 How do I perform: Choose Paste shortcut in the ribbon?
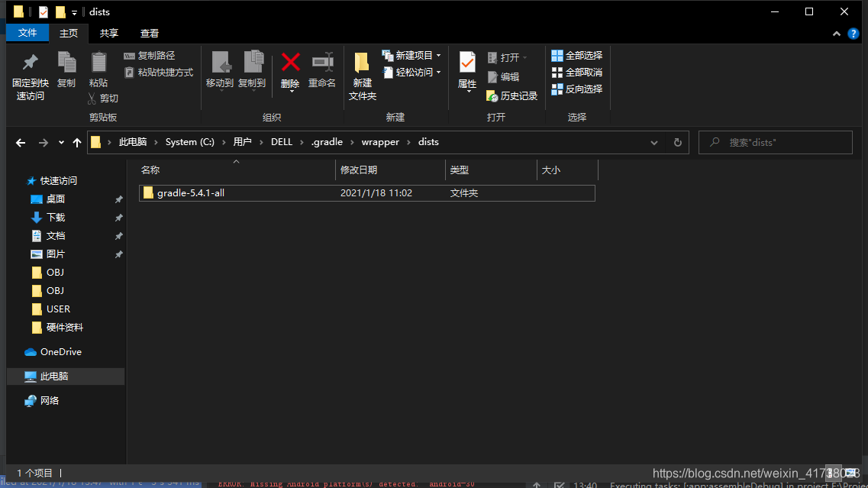pyautogui.click(x=158, y=73)
